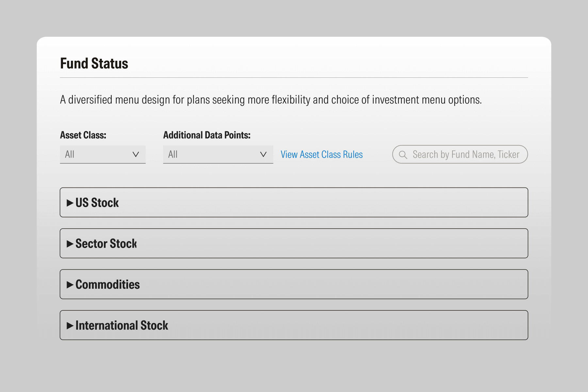Open the View Asset Class Rules link
Image resolution: width=588 pixels, height=392 pixels.
tap(321, 155)
